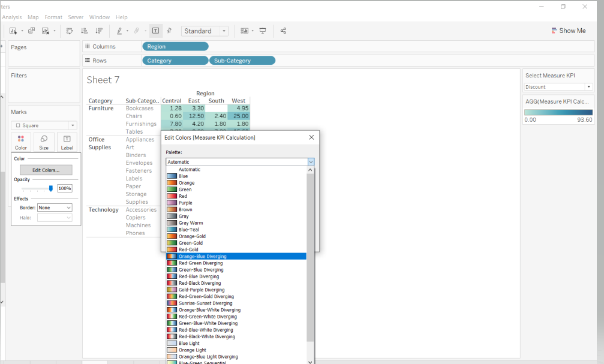Viewport: 604px width, 364px height.
Task: Sort descending using the toolbar icon
Action: 99,31
